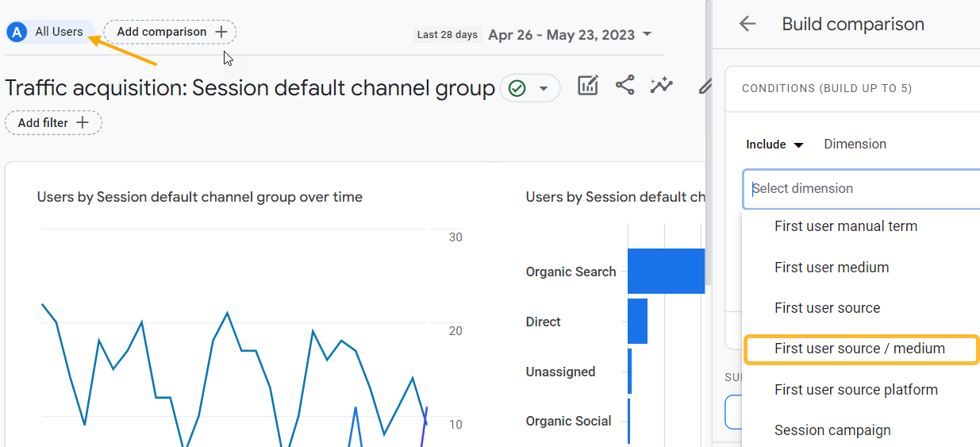Image resolution: width=980 pixels, height=447 pixels.
Task: Select First user source / medium
Action: click(x=859, y=349)
